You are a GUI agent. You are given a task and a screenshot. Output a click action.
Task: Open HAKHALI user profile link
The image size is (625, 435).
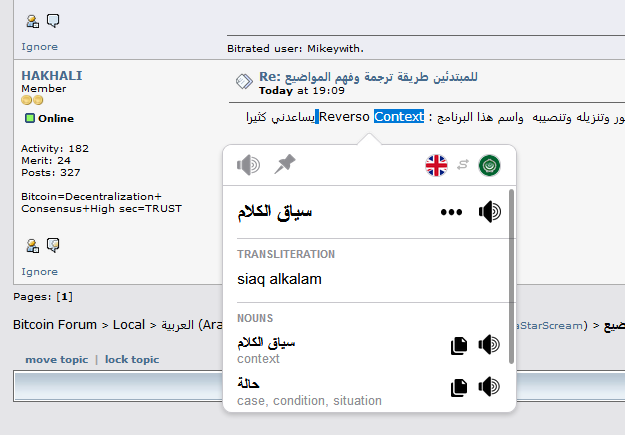point(52,75)
